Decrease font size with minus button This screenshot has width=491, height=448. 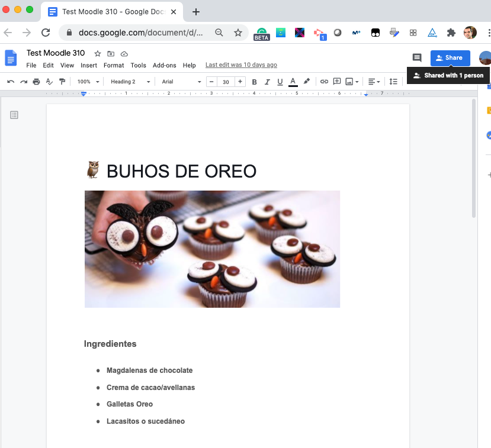(211, 82)
